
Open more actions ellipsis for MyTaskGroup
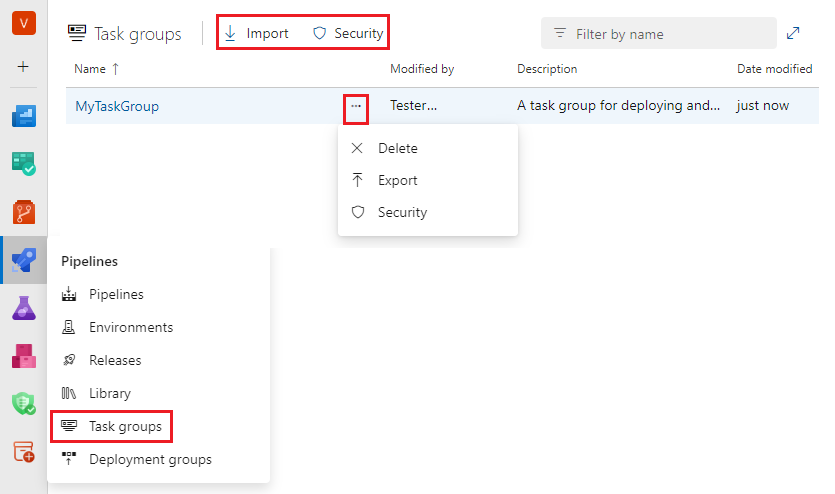pyautogui.click(x=356, y=106)
